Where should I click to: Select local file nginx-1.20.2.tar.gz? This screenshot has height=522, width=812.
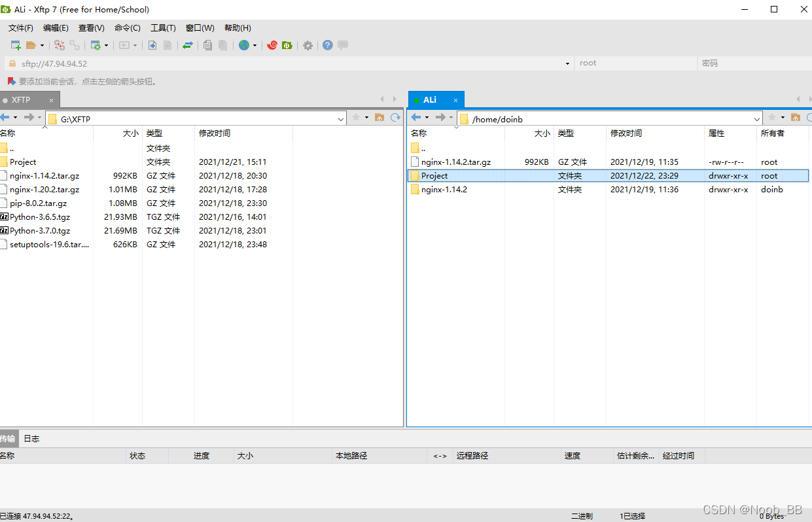pyautogui.click(x=44, y=190)
